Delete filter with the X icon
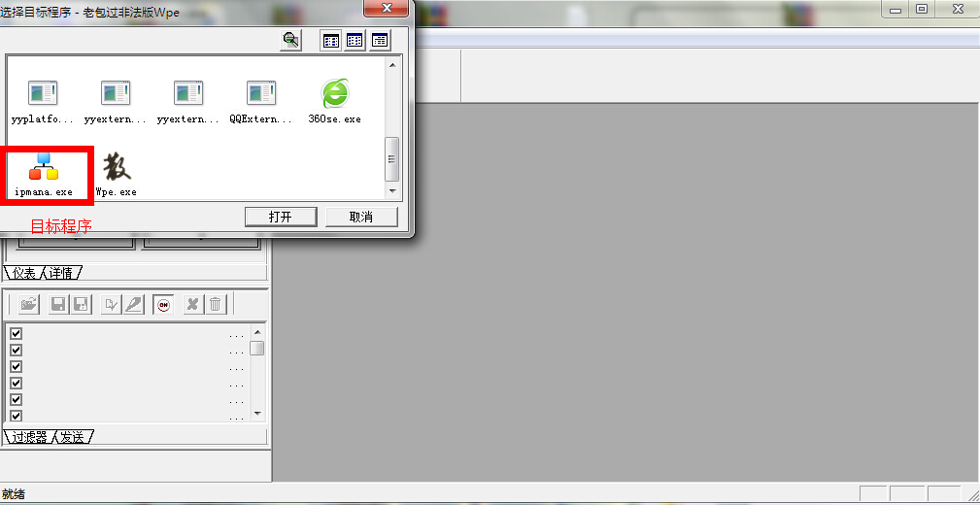The image size is (980, 505). coord(193,304)
